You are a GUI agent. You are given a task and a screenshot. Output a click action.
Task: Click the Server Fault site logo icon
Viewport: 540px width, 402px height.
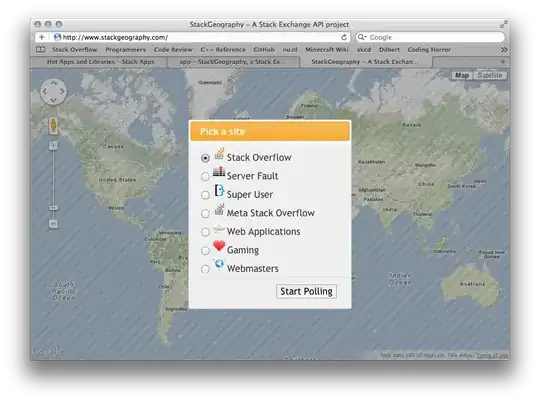coord(219,171)
